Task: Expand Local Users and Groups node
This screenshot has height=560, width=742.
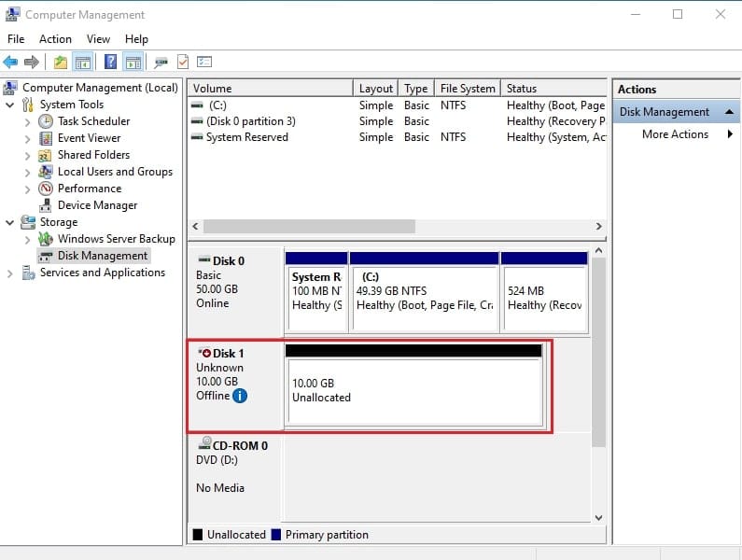Action: point(27,173)
